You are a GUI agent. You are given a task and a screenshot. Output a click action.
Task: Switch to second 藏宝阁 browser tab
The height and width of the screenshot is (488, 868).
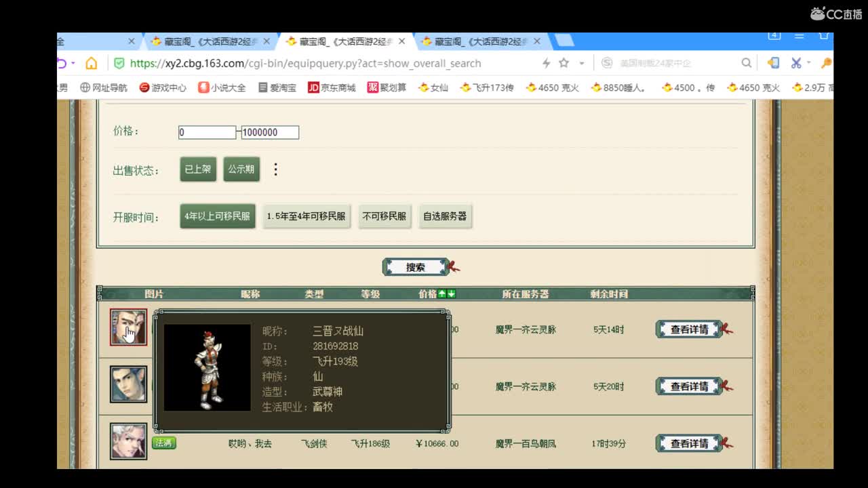[x=210, y=41]
